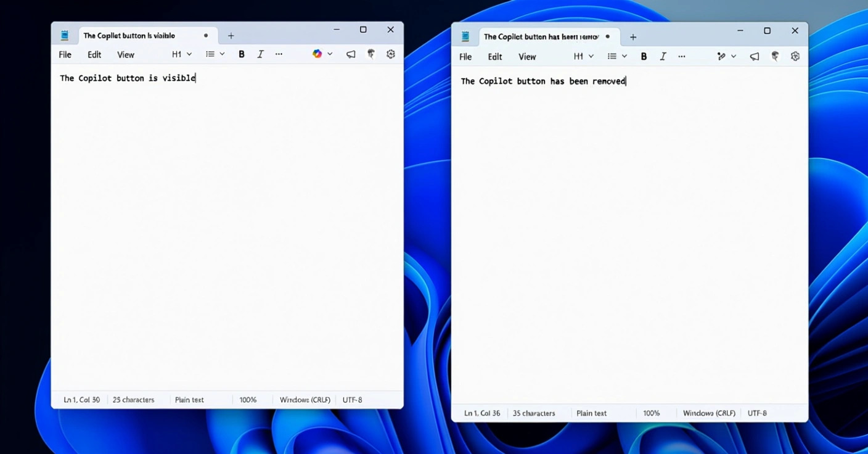Toggle bold formatting in the right Notepad
This screenshot has width=868, height=454.
(644, 57)
